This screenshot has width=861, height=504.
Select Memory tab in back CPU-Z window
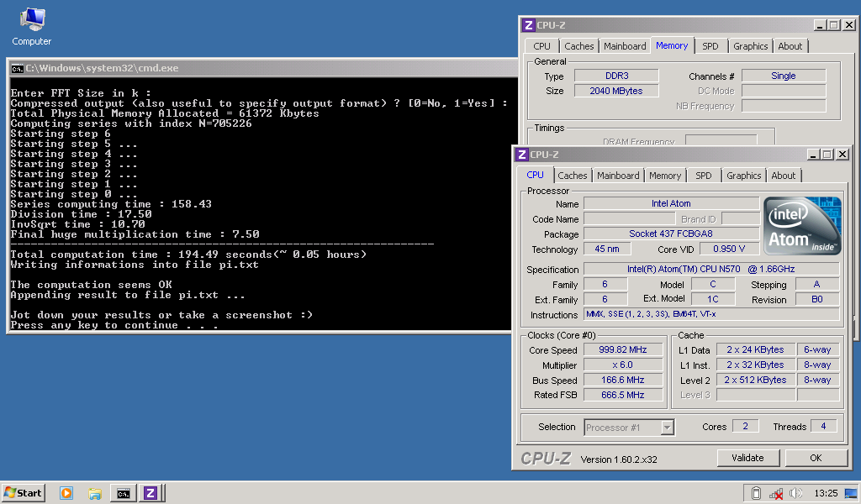672,45
